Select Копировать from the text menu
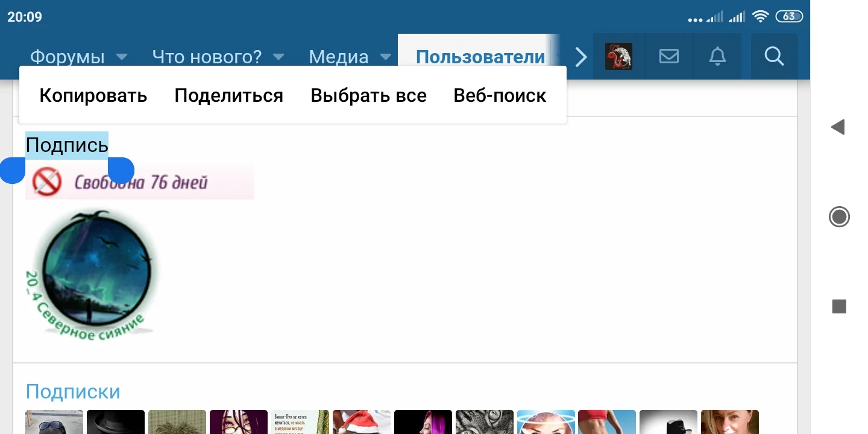Screen dimensions: 868x434 click(93, 95)
